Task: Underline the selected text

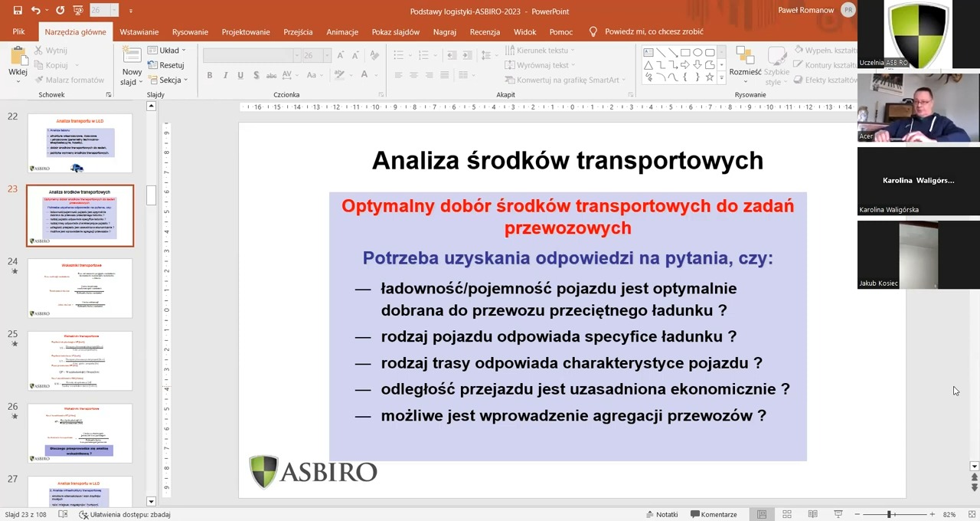Action: [240, 75]
